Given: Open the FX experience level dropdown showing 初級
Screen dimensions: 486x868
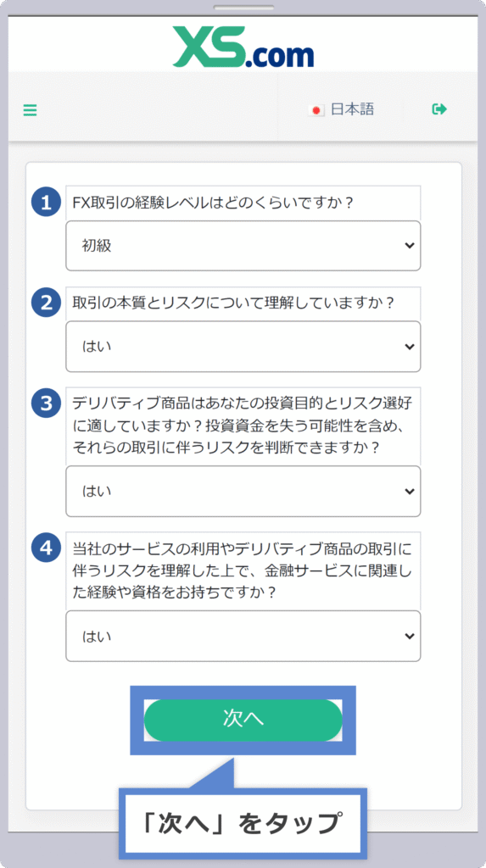Looking at the screenshot, I should click(x=243, y=246).
